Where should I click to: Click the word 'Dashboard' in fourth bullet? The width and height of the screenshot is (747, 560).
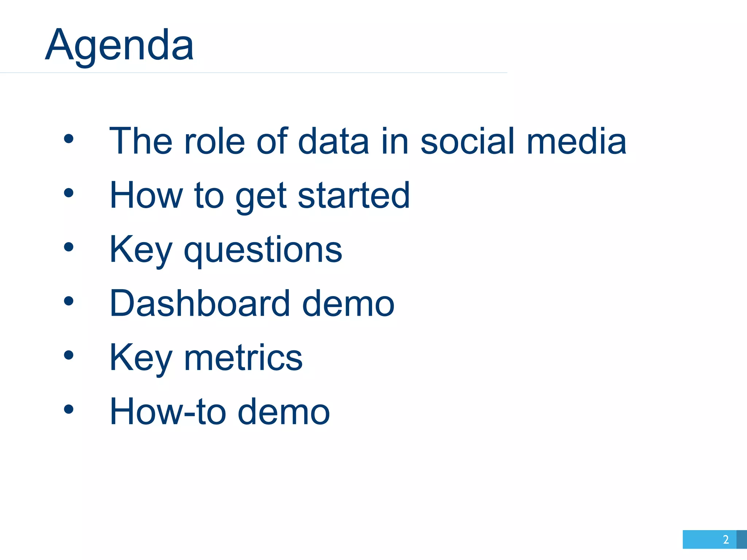coord(200,303)
